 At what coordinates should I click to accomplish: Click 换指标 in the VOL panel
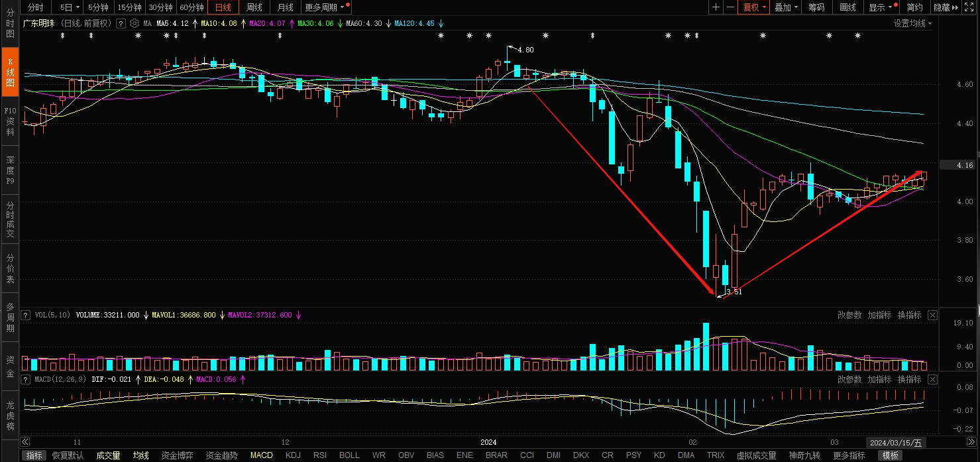[x=909, y=315]
